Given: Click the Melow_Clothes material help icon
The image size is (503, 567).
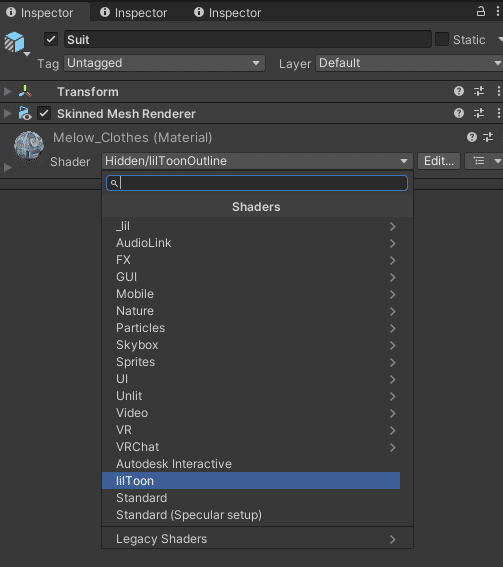Looking at the screenshot, I should [472, 137].
